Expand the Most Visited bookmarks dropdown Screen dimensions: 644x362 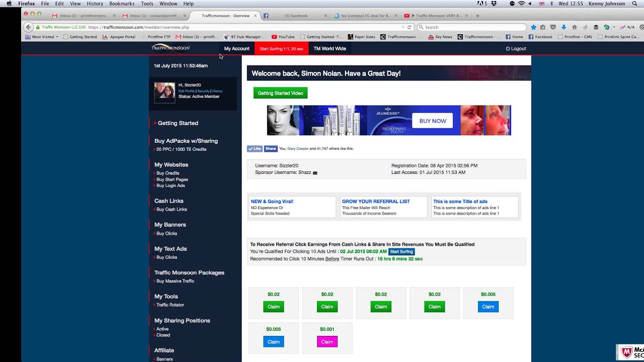tap(42, 37)
